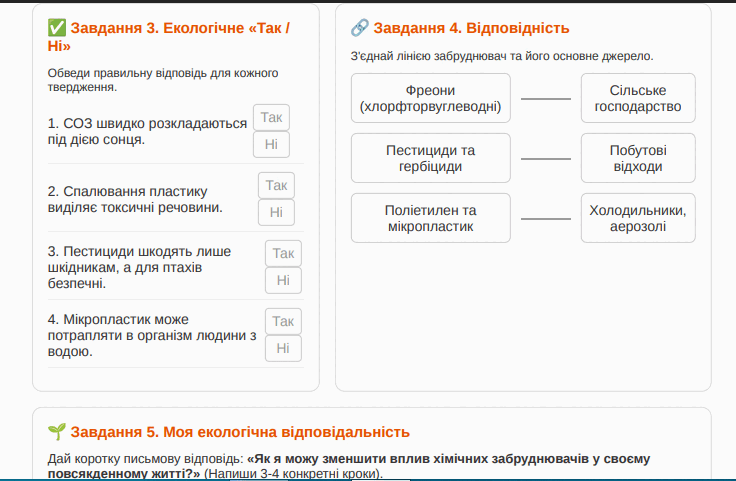The height and width of the screenshot is (481, 736).
Task: Mark 'Ні' for pesticides statement 3
Action: [x=283, y=281]
